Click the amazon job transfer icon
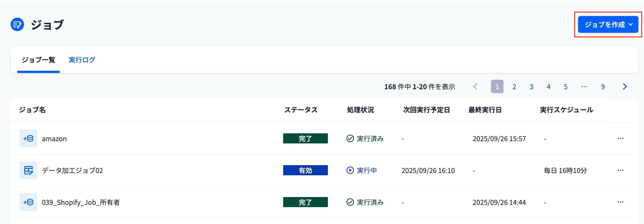Screen dimensions: 644x224 point(28,138)
